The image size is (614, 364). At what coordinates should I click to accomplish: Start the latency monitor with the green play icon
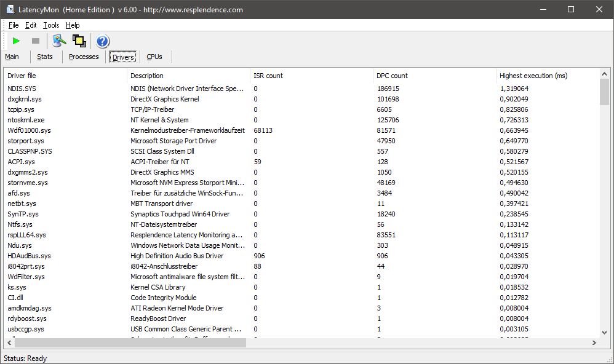pyautogui.click(x=17, y=41)
